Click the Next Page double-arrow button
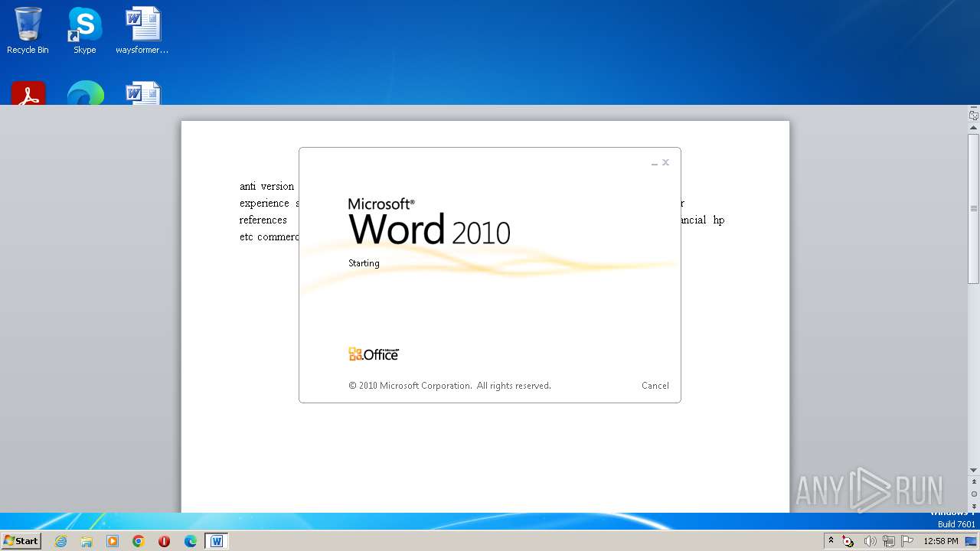This screenshot has width=980, height=551. point(974,507)
